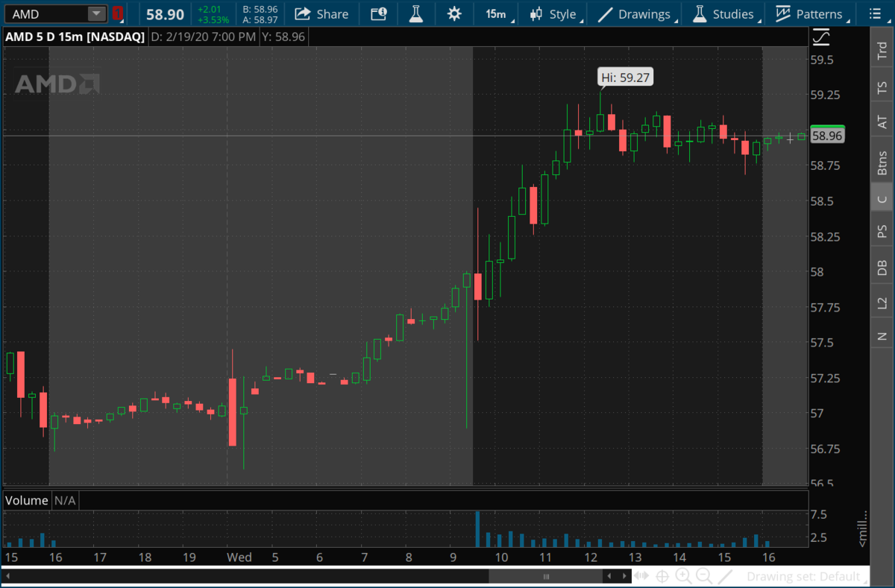Click the zoom in magnifier icon

coord(683,576)
